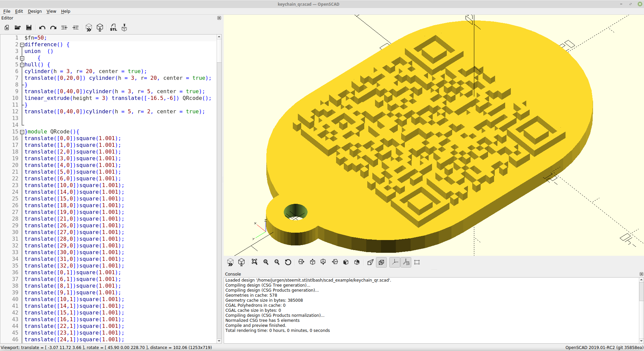The image size is (644, 351).
Task: Click the Export as STL icon
Action: point(114,28)
